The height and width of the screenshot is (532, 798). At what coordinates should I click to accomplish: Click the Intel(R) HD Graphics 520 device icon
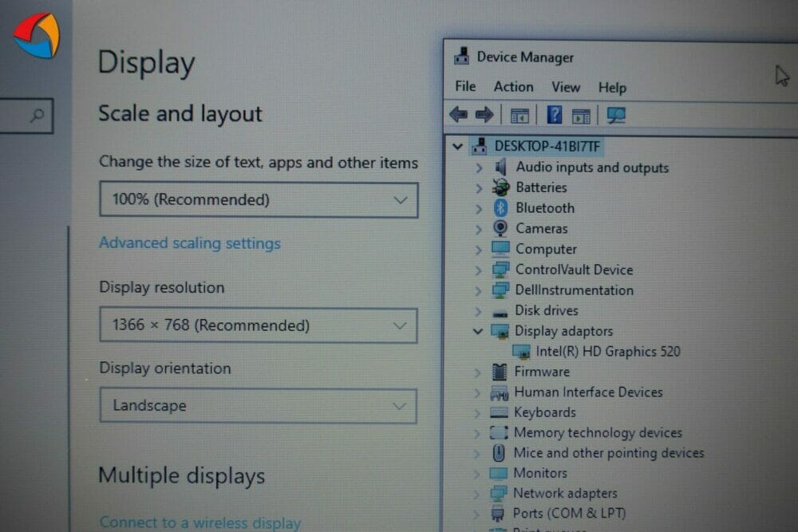[x=521, y=352]
